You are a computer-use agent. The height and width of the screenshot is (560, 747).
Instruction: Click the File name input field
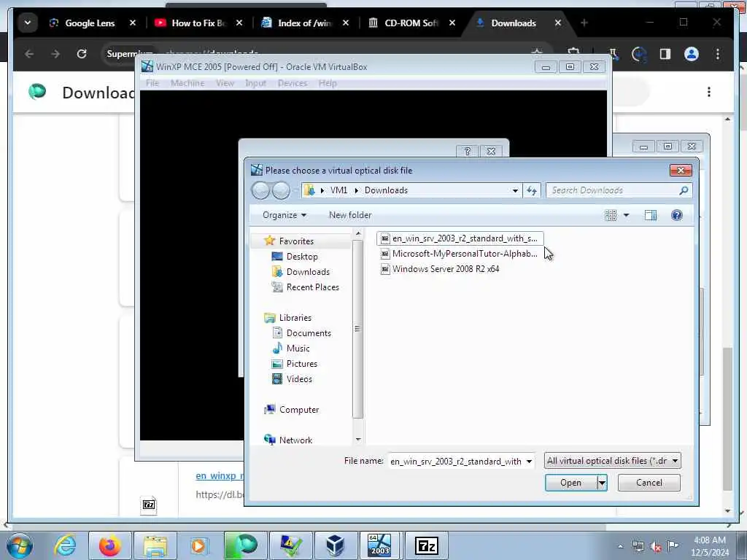pos(456,462)
